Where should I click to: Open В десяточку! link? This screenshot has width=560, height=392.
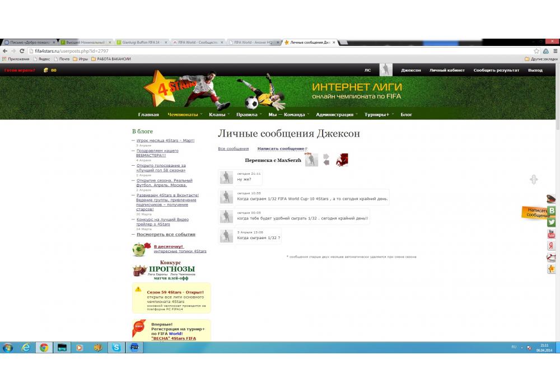coord(168,246)
